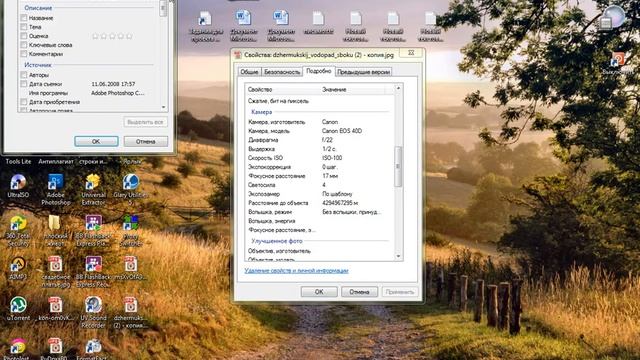Viewport: 640px width, 360px height.
Task: Select the 4294967295 м distance value
Action: click(x=340, y=203)
